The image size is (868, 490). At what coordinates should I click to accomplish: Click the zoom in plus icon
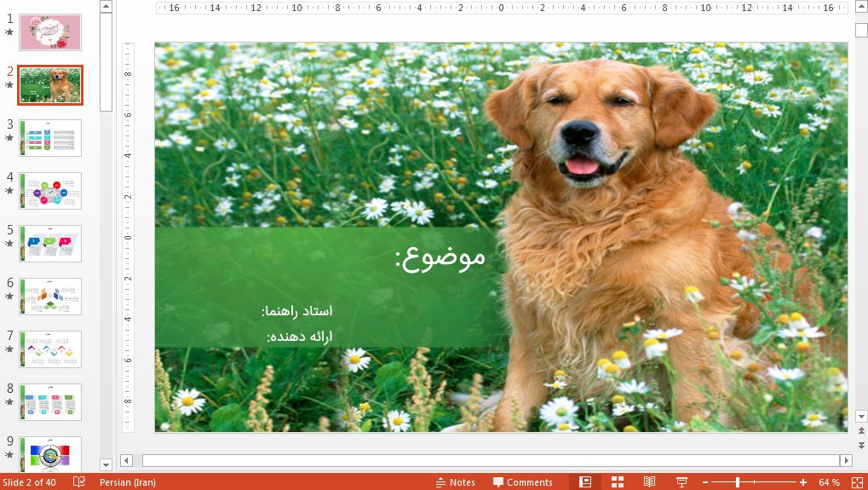[x=803, y=482]
